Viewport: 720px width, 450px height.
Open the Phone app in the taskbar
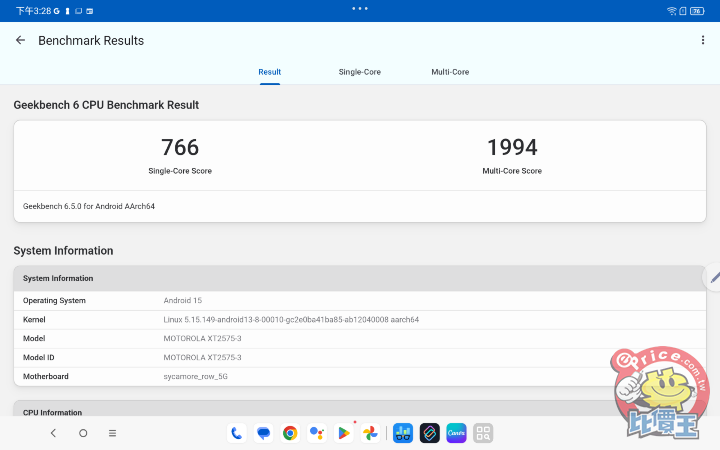coord(236,433)
